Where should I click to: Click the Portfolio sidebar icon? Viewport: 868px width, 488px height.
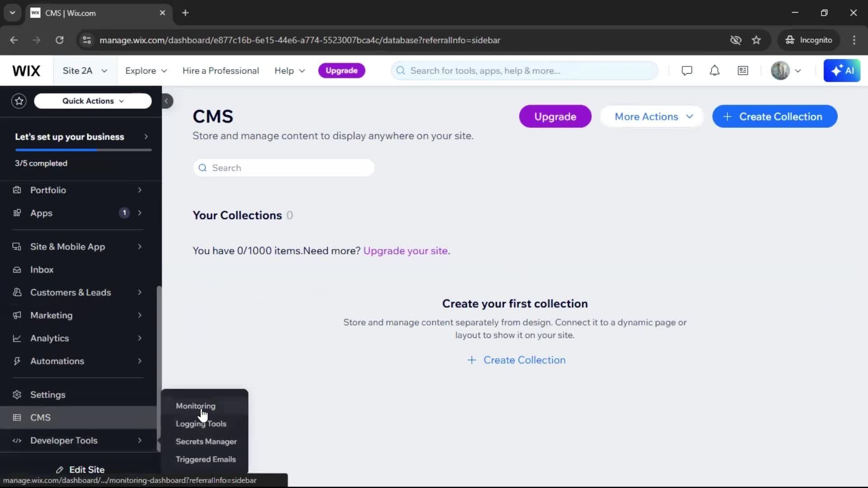(17, 190)
